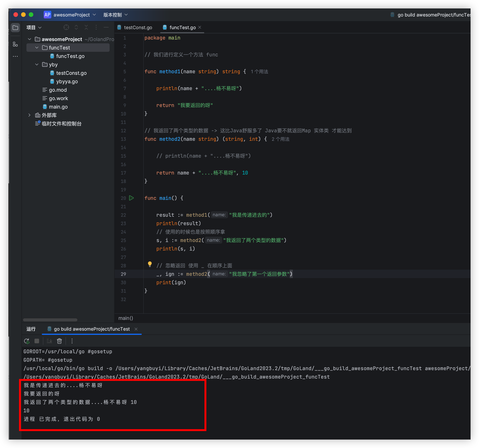Click the 运行 panel label
The image size is (479, 448).
(31, 329)
